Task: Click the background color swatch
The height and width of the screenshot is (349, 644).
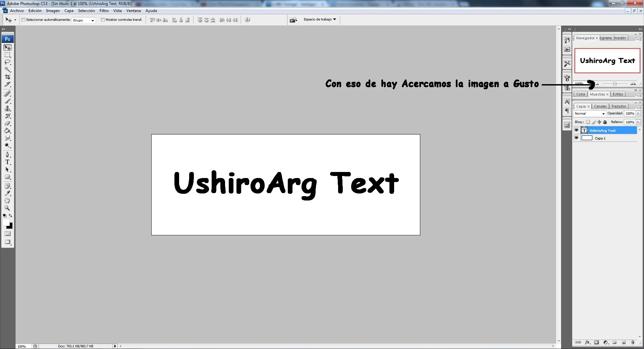Action: point(10,226)
